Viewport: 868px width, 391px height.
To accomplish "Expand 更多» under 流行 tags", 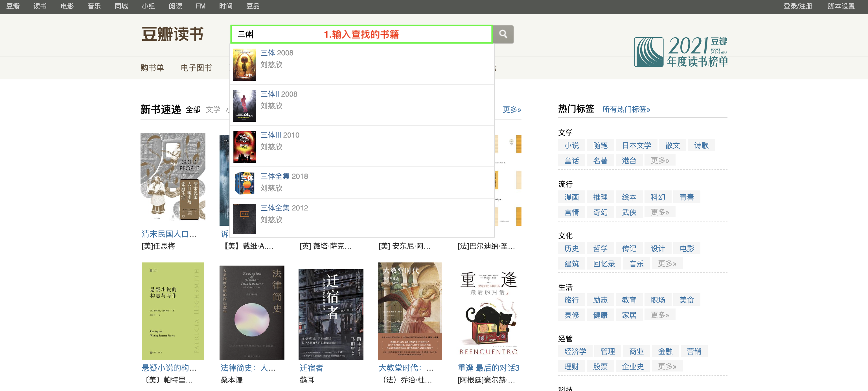I will (659, 212).
